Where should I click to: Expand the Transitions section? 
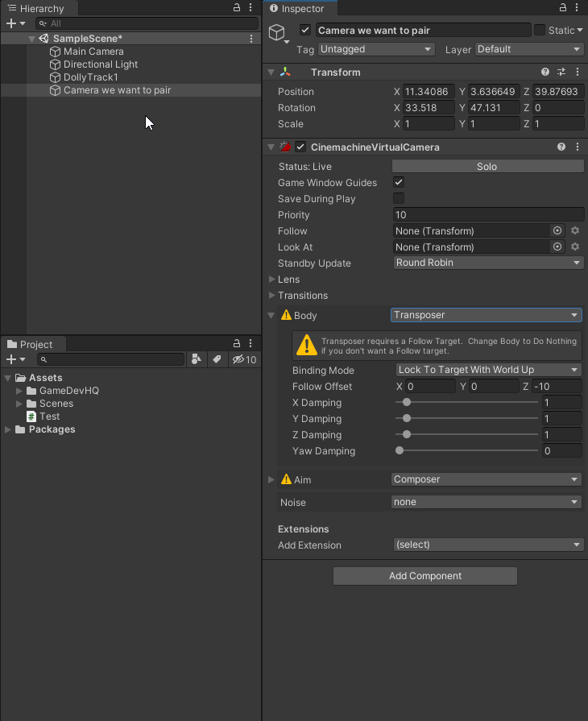[x=271, y=295]
